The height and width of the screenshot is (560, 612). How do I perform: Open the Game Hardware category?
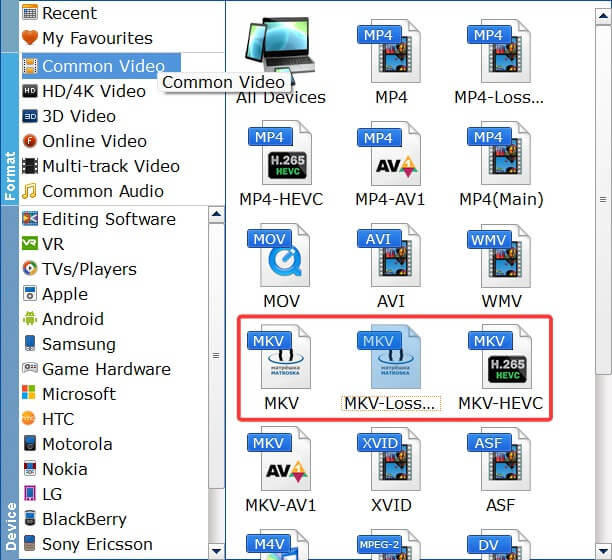pyautogui.click(x=96, y=369)
